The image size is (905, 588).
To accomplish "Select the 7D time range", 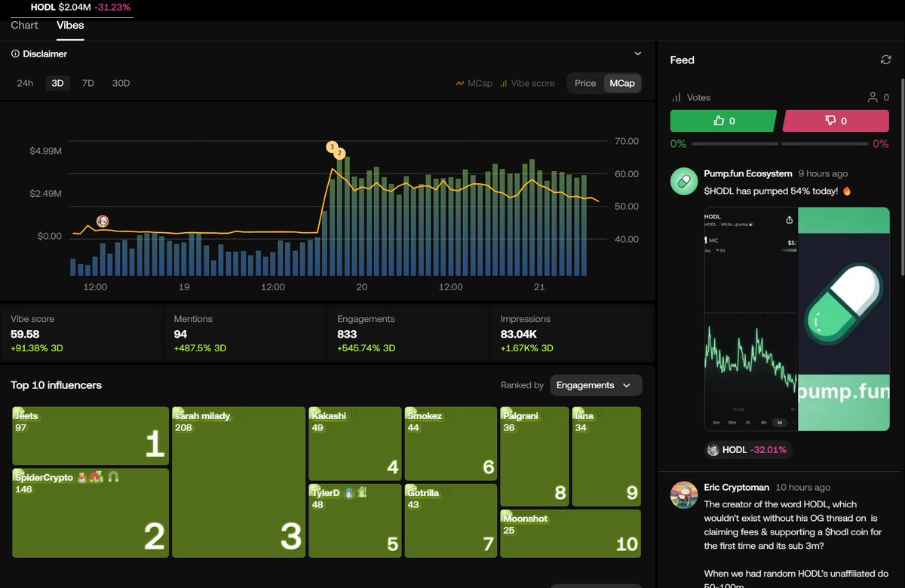I will tap(87, 84).
